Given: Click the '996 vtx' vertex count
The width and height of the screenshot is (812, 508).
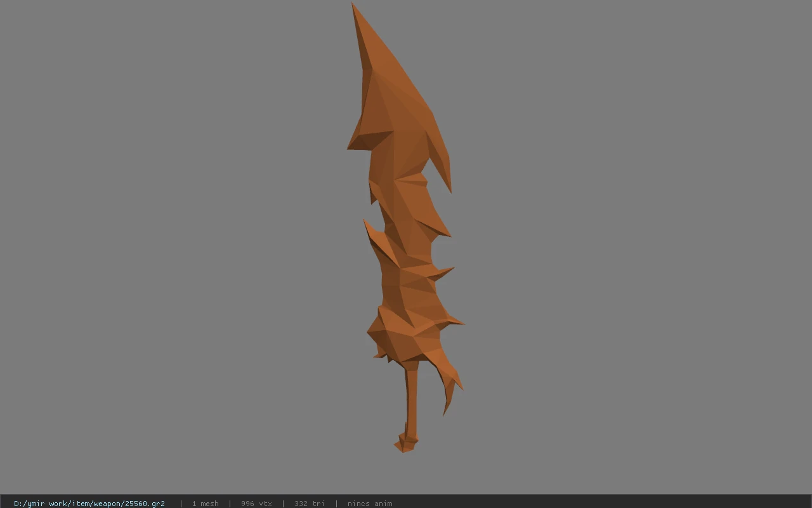Looking at the screenshot, I should (x=256, y=504).
